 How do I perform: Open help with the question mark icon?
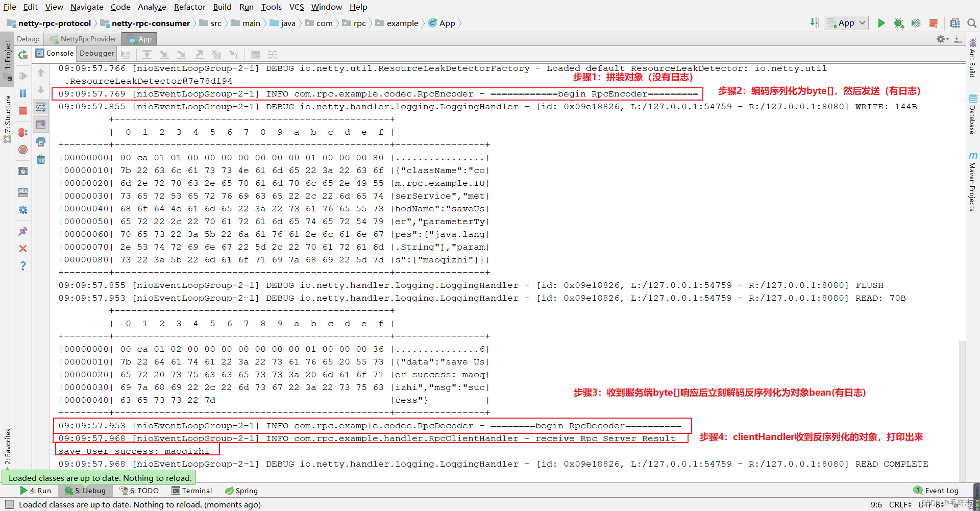pos(23,266)
